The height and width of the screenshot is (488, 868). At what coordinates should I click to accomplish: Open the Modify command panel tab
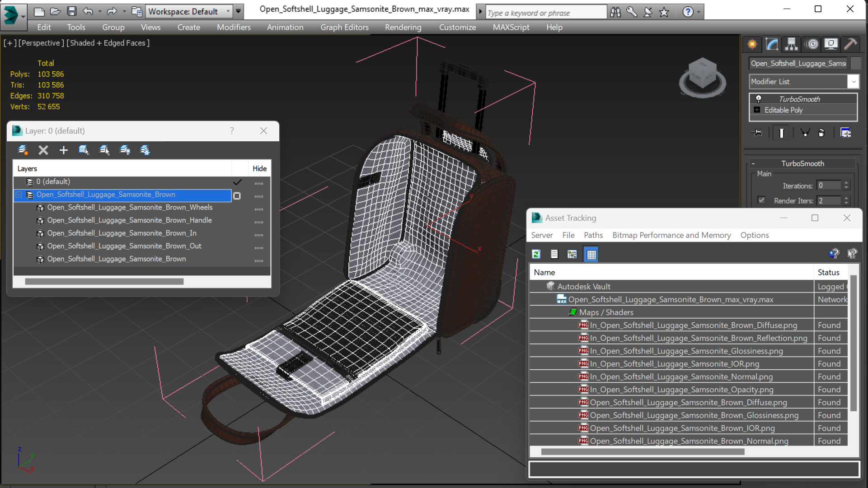coord(772,44)
